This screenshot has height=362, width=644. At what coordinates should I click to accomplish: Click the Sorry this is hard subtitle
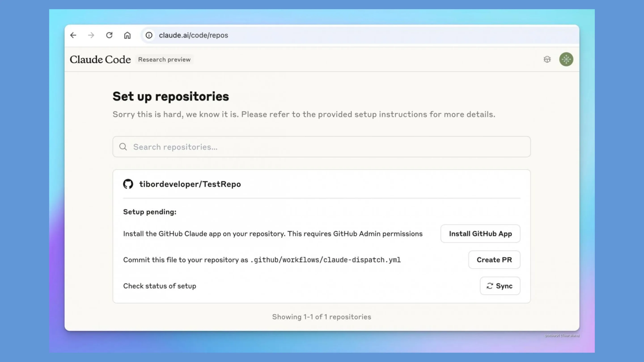click(304, 114)
